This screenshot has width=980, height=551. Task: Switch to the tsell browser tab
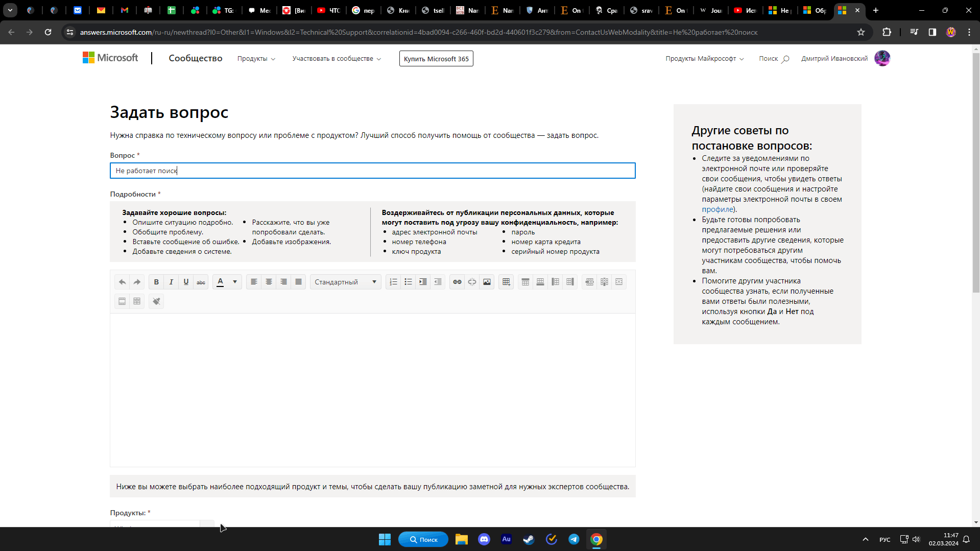tap(433, 10)
